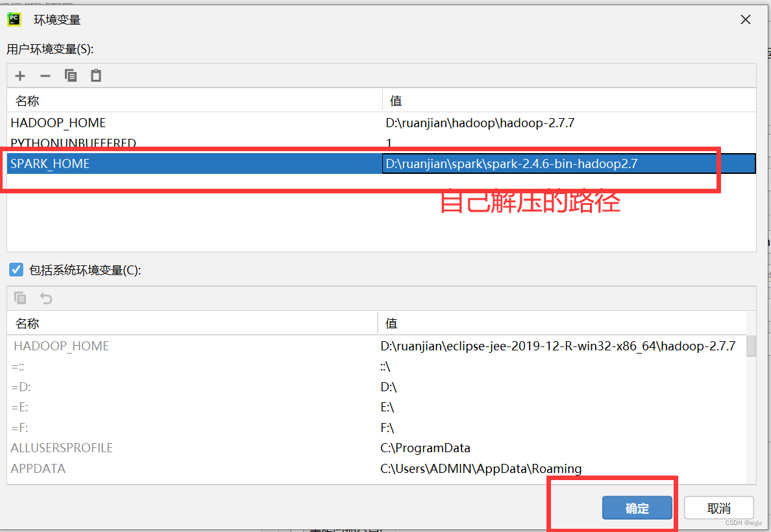771x532 pixels.
Task: Select the =D: system variable row
Action: click(376, 387)
